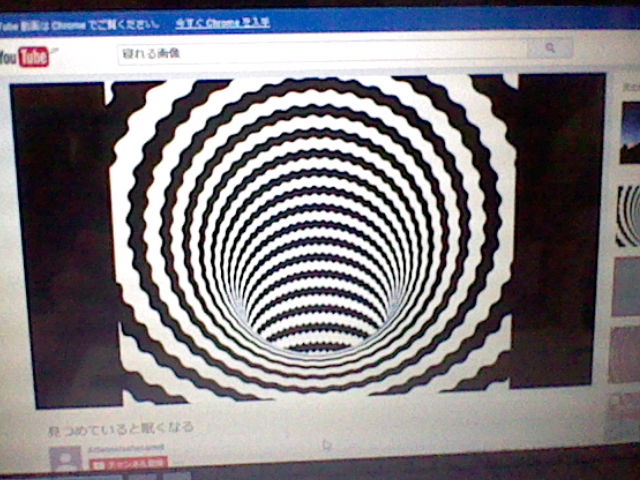Click the video title below the player
The width and height of the screenshot is (640, 480).
coord(121,429)
